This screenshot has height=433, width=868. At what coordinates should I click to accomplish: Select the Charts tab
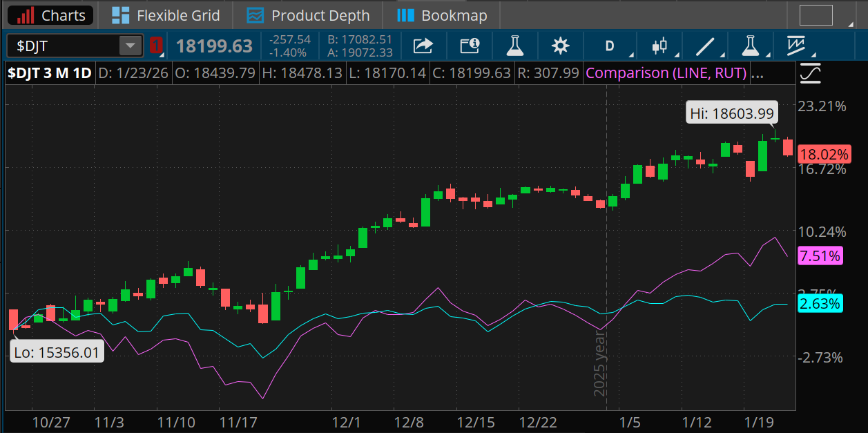[49, 15]
